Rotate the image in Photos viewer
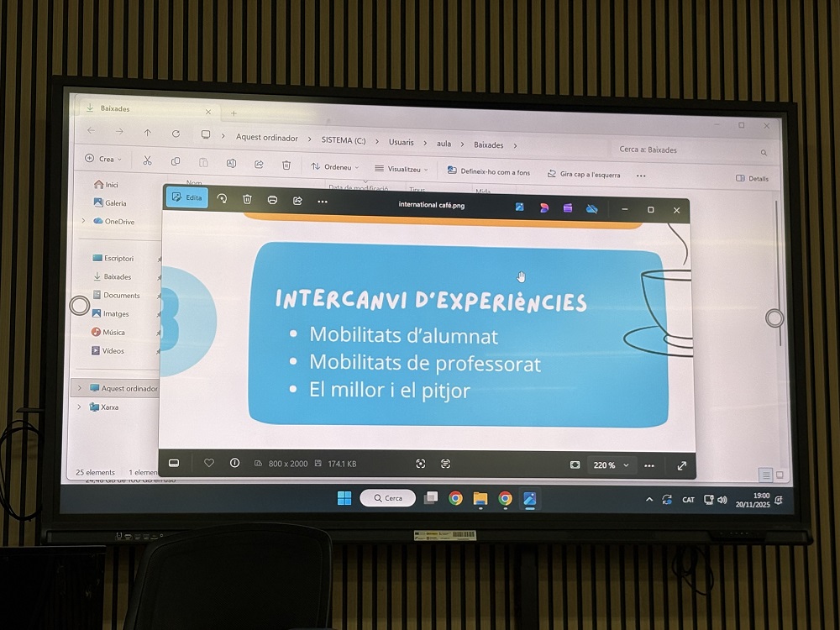Viewport: 840px width, 630px height. coord(222,199)
